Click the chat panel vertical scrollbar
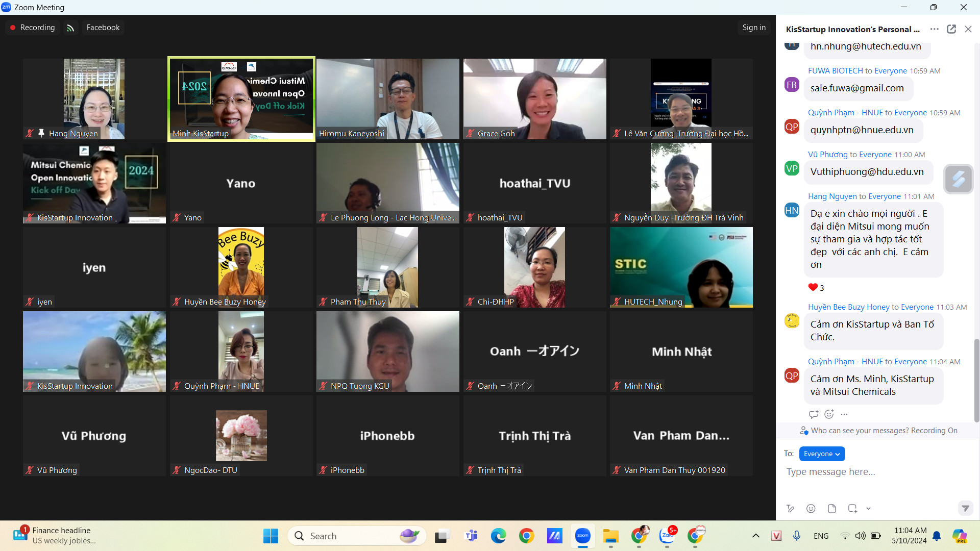The width and height of the screenshot is (980, 551). coord(976,380)
